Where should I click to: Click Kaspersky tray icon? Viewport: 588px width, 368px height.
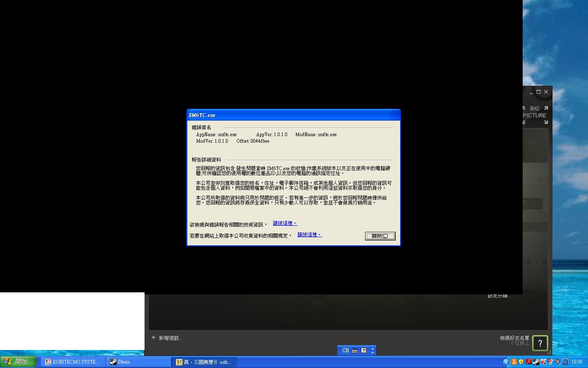(543, 362)
